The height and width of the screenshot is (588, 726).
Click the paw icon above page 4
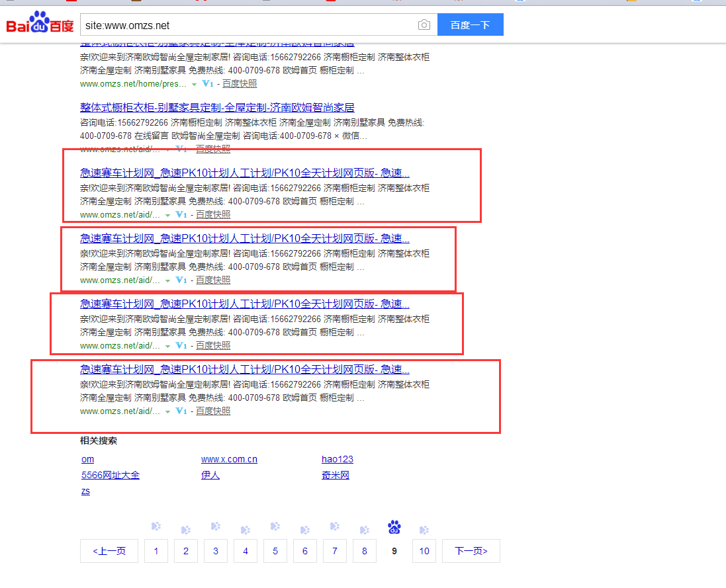(x=246, y=530)
